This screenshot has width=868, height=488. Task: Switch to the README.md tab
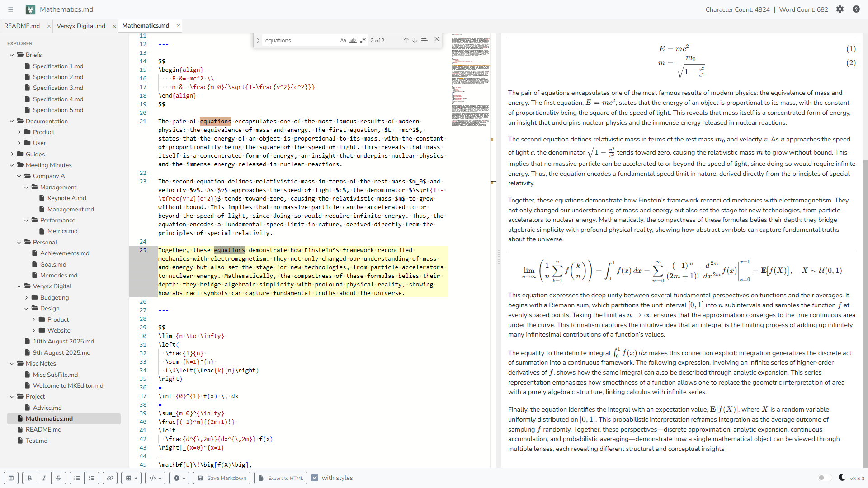[22, 26]
